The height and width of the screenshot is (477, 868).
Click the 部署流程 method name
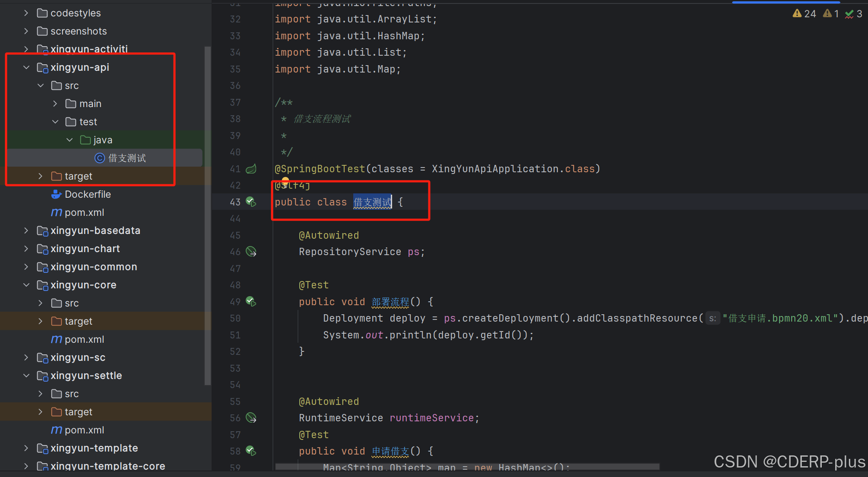tap(390, 302)
